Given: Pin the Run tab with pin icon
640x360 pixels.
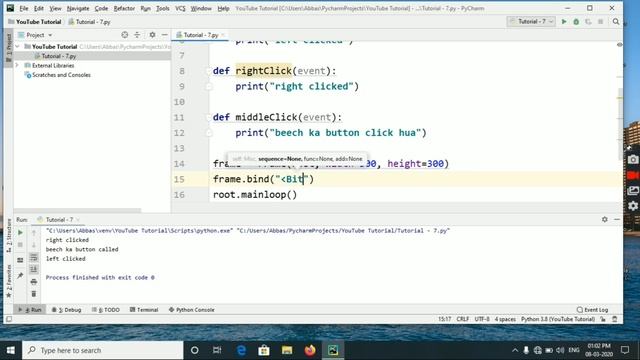Looking at the screenshot, I should coord(20,276).
